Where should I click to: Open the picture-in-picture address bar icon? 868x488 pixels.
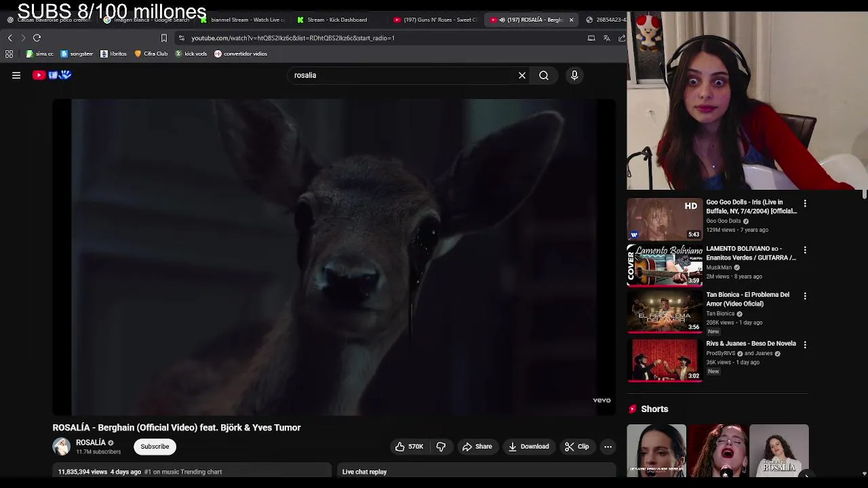tap(591, 38)
